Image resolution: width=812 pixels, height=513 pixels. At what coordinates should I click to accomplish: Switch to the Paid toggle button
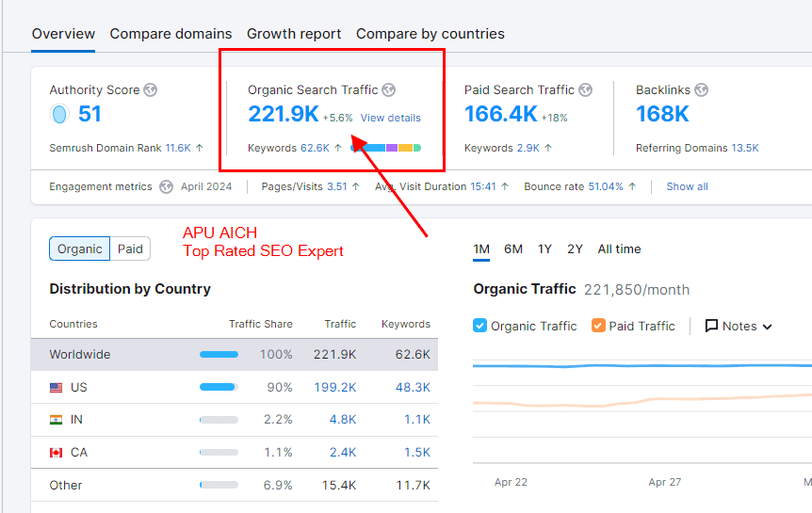pos(130,248)
